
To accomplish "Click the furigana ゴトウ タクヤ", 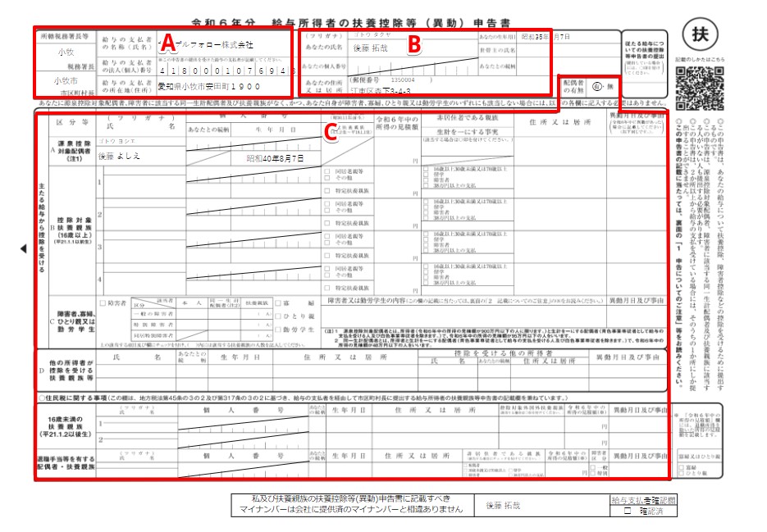I will coord(372,35).
